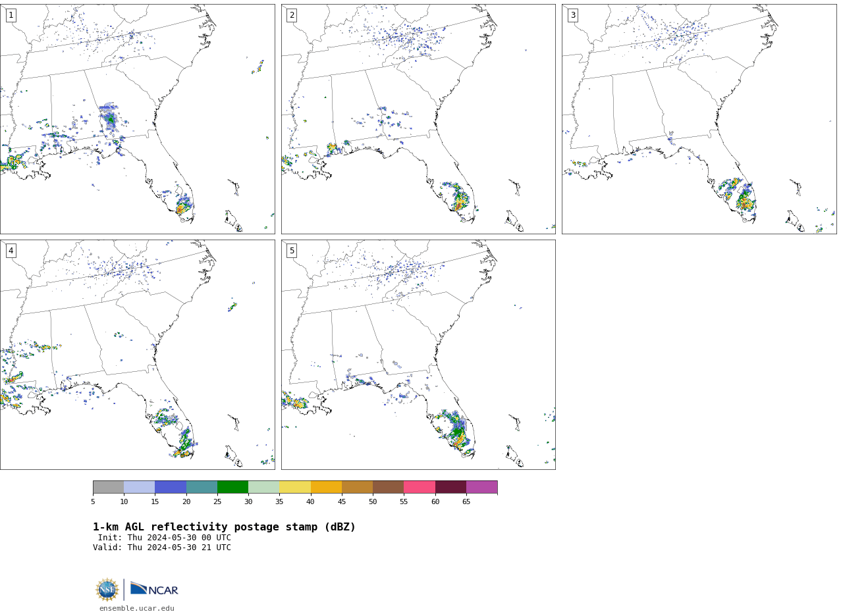Click the colorbar tick label 35
The image size is (843, 616).
tap(279, 502)
